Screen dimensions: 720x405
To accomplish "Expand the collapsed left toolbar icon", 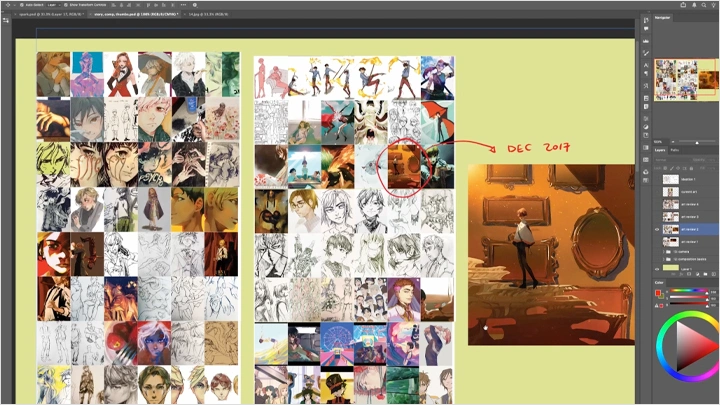I will [6, 21].
